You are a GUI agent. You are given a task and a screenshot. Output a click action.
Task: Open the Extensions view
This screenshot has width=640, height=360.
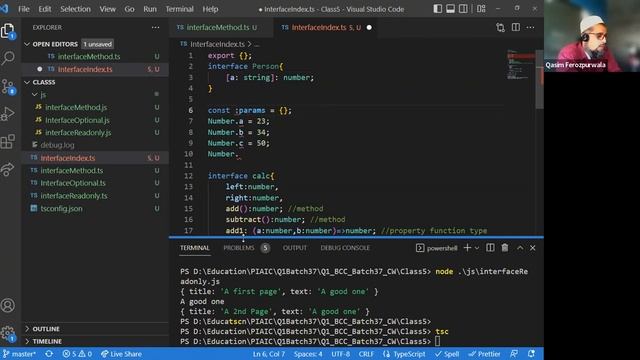pos(8,142)
